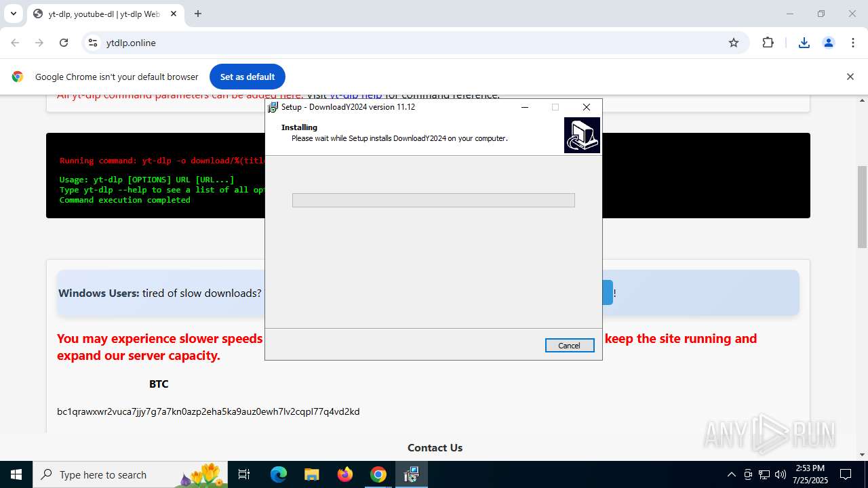Dismiss the default browser banner
This screenshot has height=488, width=868.
(x=850, y=77)
